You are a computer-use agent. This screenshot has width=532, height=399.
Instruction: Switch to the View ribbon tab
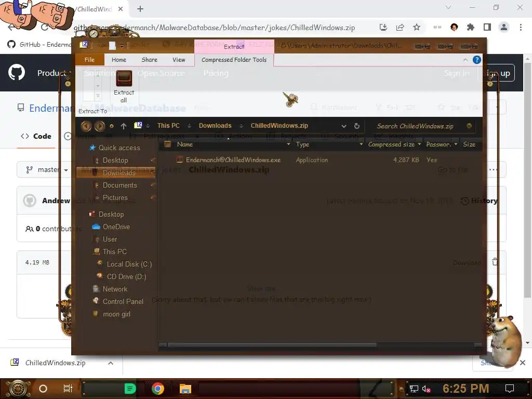point(179,60)
